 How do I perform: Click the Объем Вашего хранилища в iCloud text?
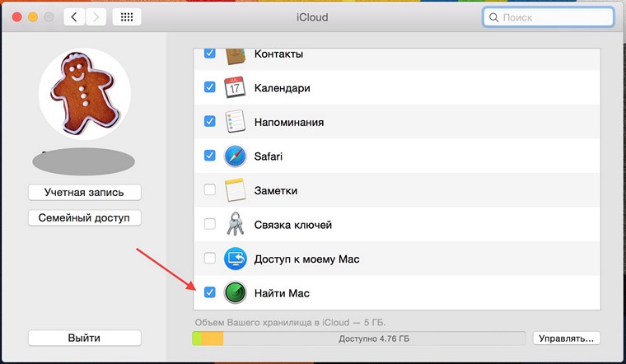[x=290, y=322]
